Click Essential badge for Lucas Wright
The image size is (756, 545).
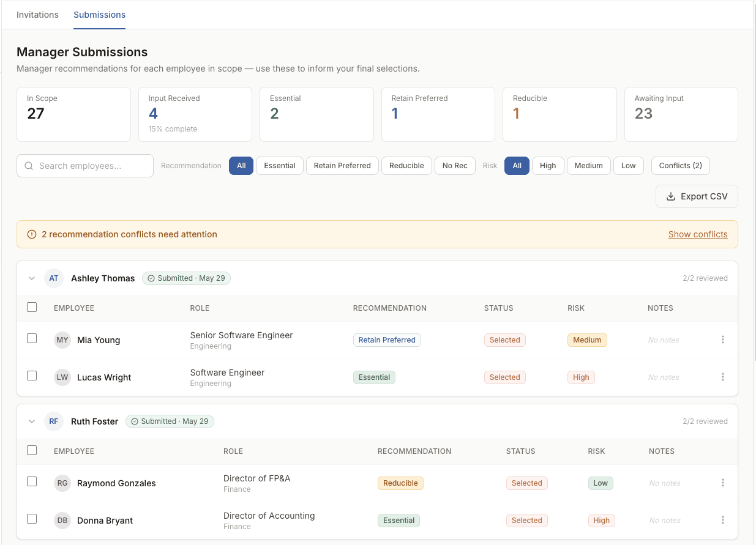point(374,377)
